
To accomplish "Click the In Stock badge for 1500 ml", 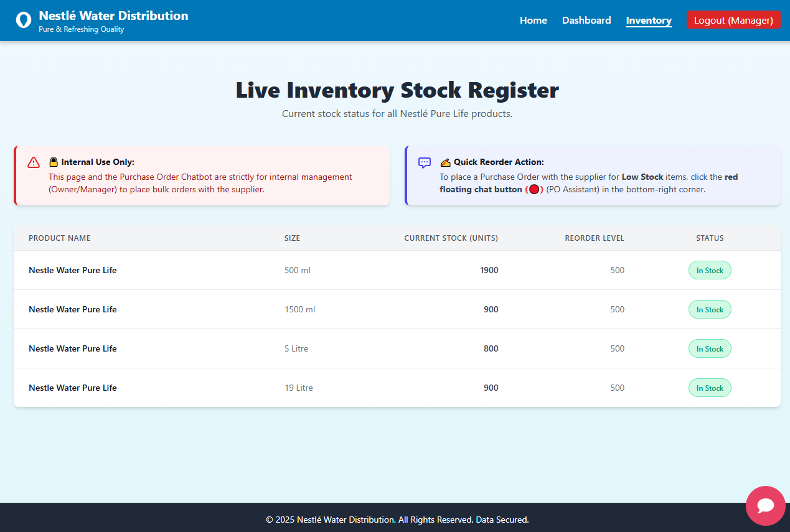I will click(710, 309).
